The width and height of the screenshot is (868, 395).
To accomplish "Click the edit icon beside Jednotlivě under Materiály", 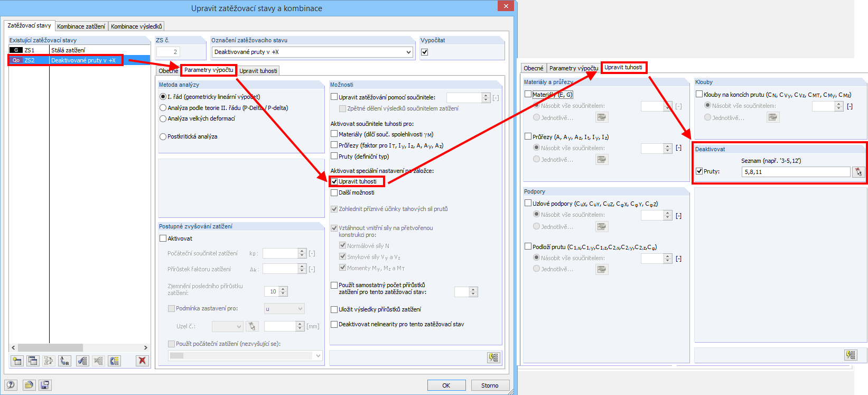I will 602,117.
